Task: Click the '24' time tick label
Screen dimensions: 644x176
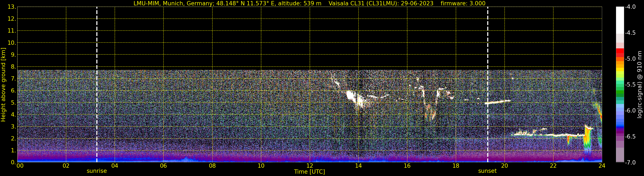Action: point(602,166)
